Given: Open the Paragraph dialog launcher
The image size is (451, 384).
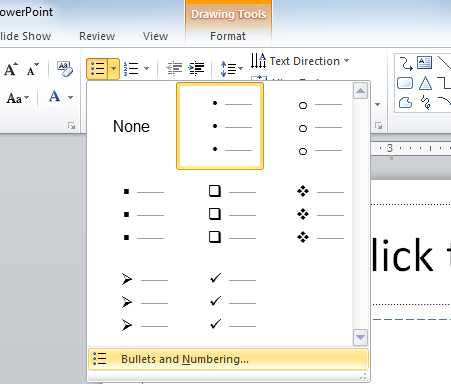Looking at the screenshot, I should [378, 126].
